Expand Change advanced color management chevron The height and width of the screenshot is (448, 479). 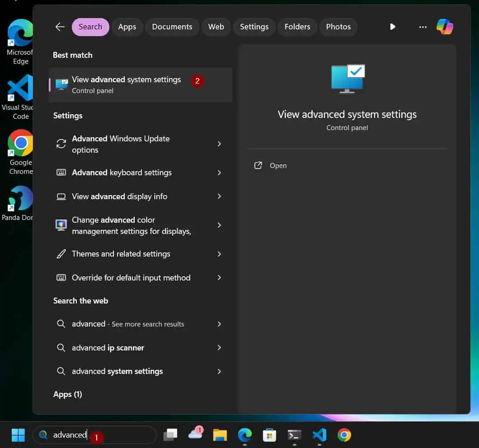(x=219, y=225)
